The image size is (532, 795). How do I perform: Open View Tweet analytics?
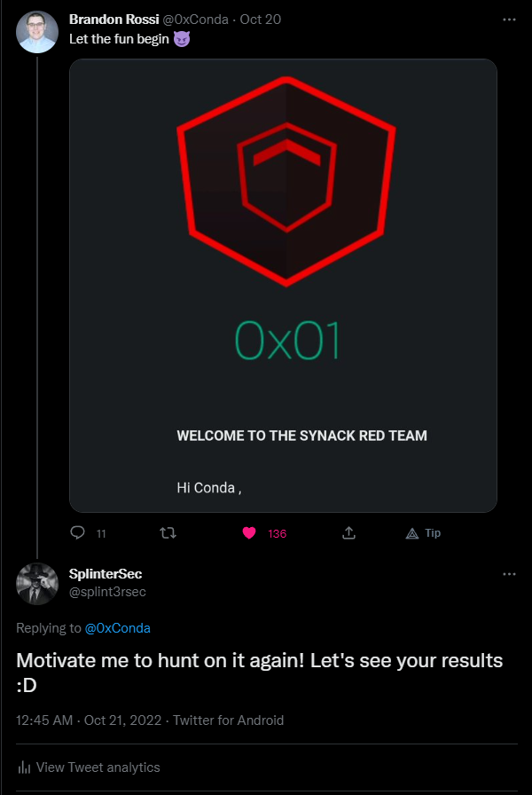[x=98, y=767]
